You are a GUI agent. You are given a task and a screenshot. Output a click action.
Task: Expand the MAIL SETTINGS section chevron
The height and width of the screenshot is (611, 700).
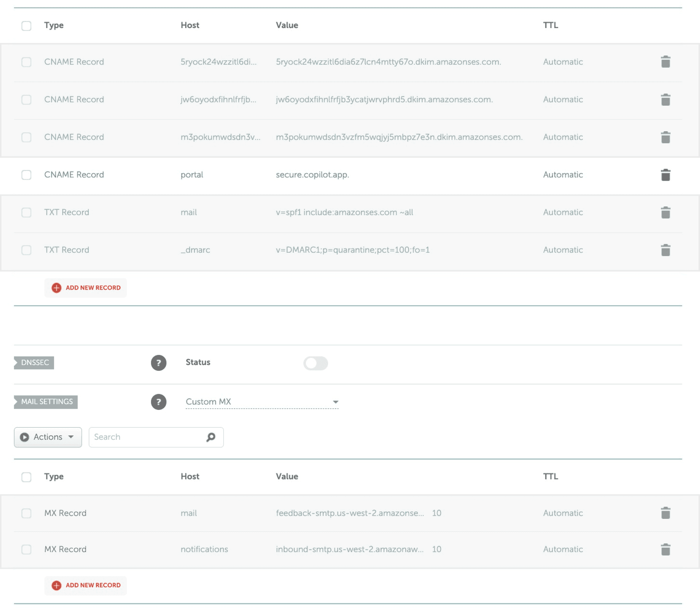click(16, 402)
